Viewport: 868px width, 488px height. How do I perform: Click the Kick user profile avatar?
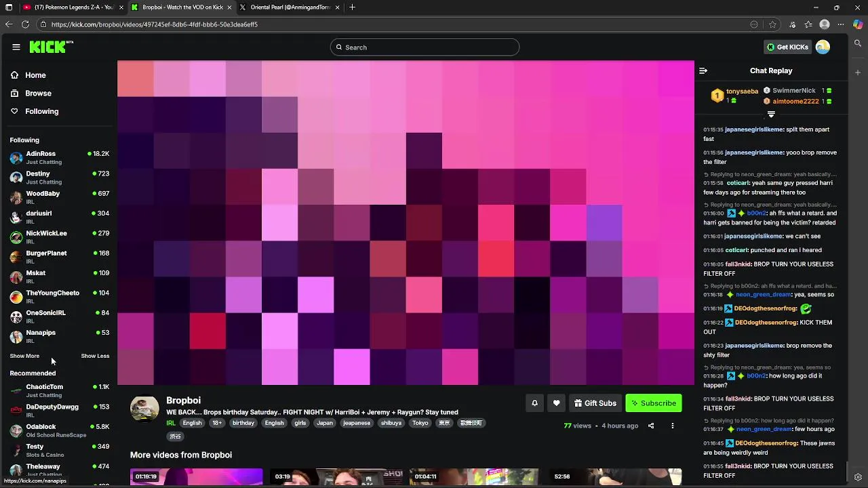(823, 47)
